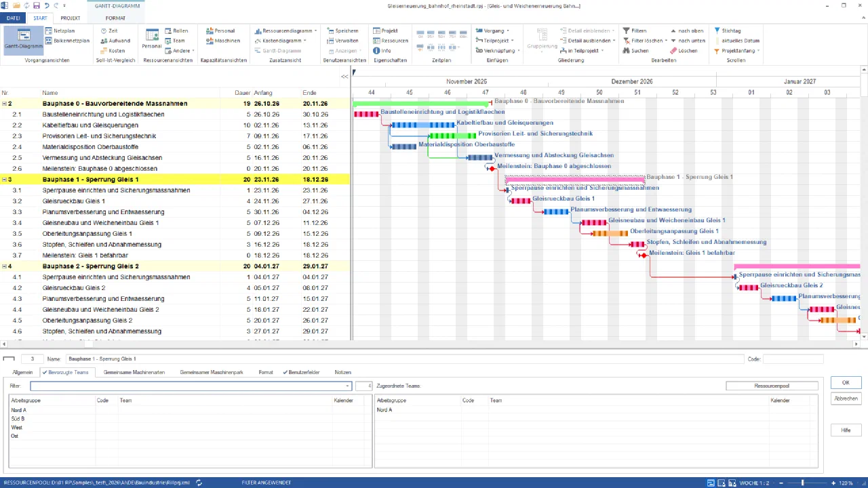Click the refresh icon in the status bar
Viewport: 868px width, 488px height.
pos(199,483)
